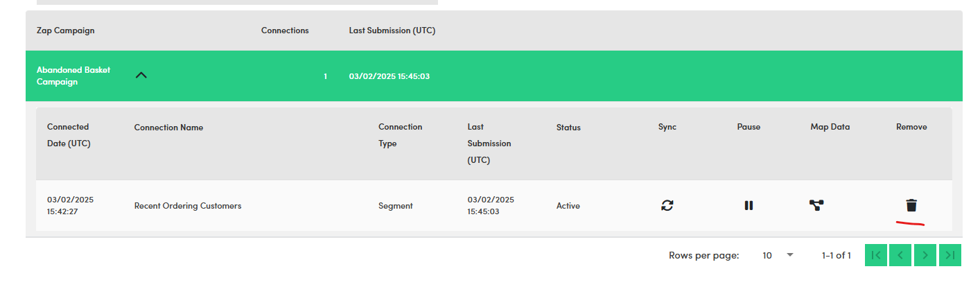Image resolution: width=980 pixels, height=287 pixels.
Task: Go to the first page
Action: pyautogui.click(x=876, y=255)
